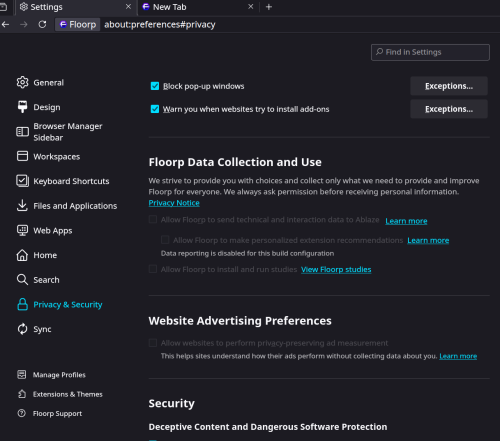
Task: Open Files and Applications category
Action: coord(75,206)
